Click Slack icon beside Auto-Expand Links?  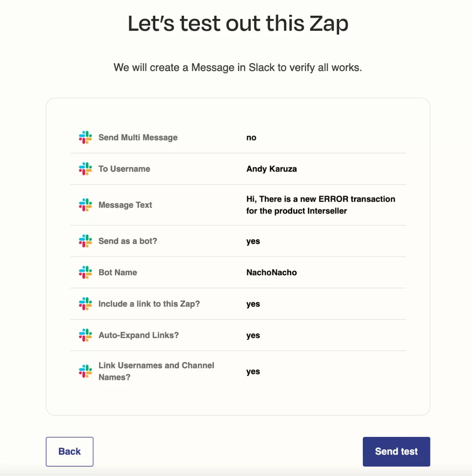tap(85, 335)
